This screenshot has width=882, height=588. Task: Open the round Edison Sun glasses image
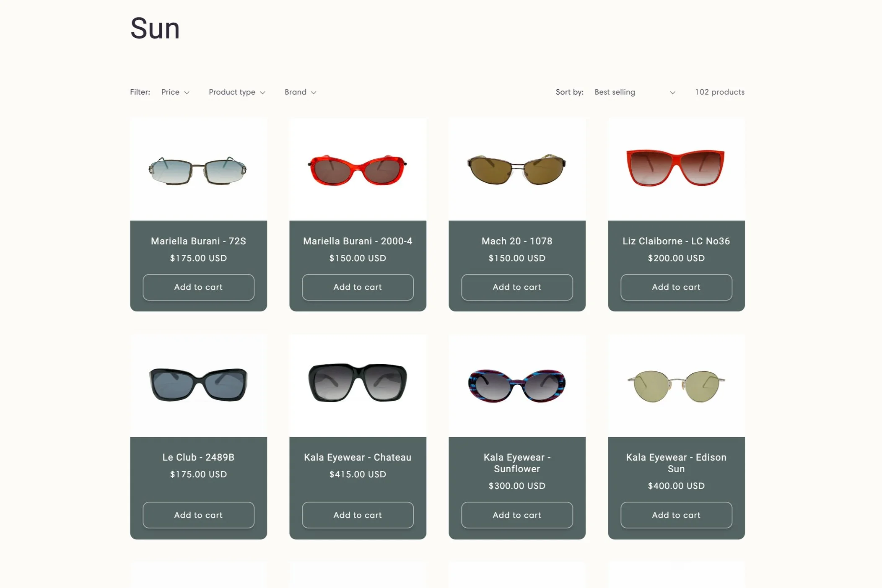point(676,386)
